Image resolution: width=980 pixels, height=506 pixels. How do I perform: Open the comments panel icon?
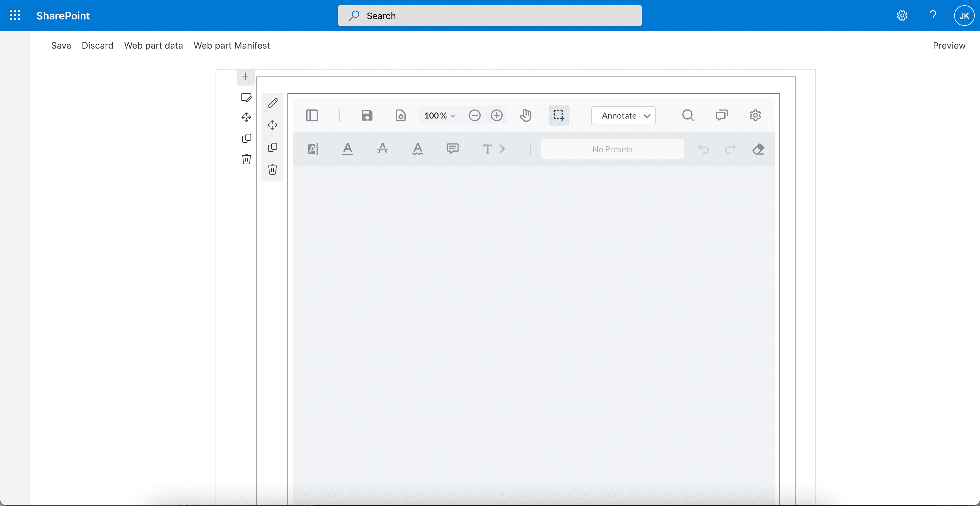click(x=721, y=115)
